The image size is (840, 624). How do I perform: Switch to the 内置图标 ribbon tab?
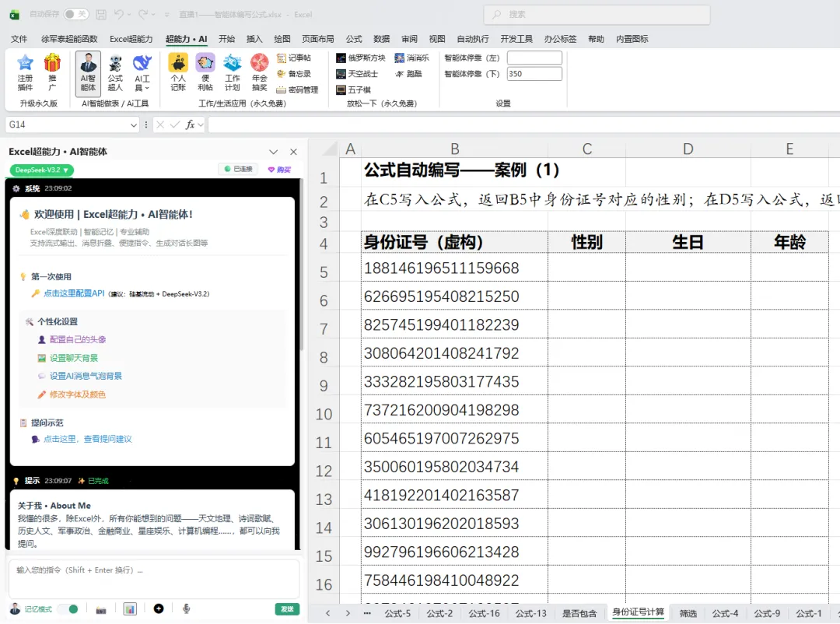coord(632,39)
